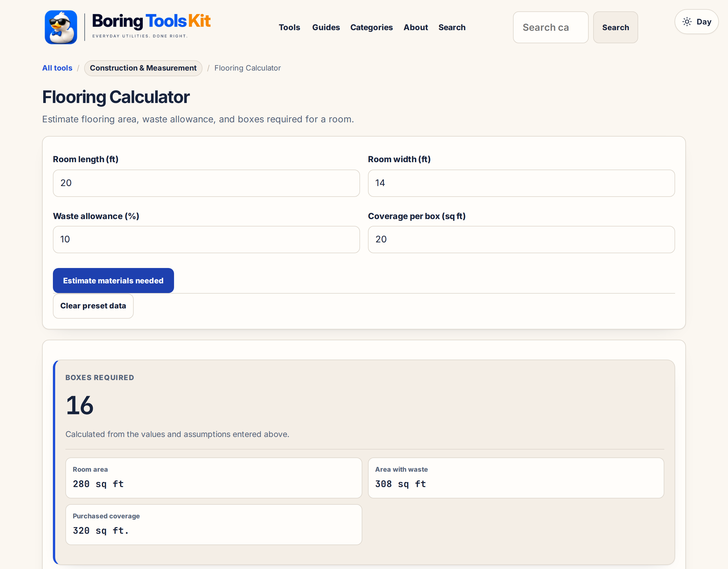Image resolution: width=728 pixels, height=569 pixels.
Task: Open the About page link
Action: (x=416, y=27)
